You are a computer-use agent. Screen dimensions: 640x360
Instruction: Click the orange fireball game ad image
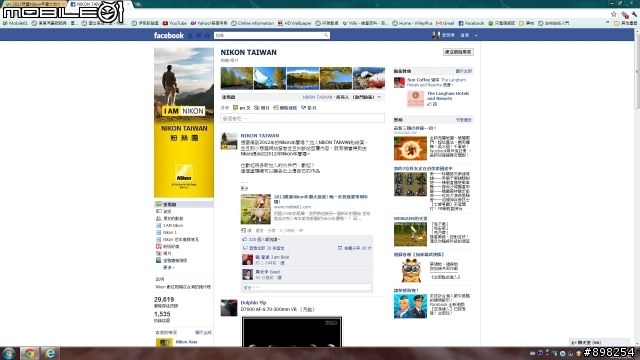point(410,148)
